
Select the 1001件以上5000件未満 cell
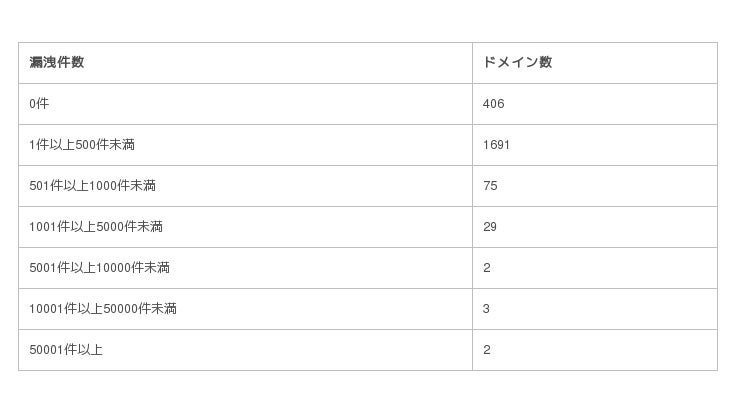coord(96,227)
